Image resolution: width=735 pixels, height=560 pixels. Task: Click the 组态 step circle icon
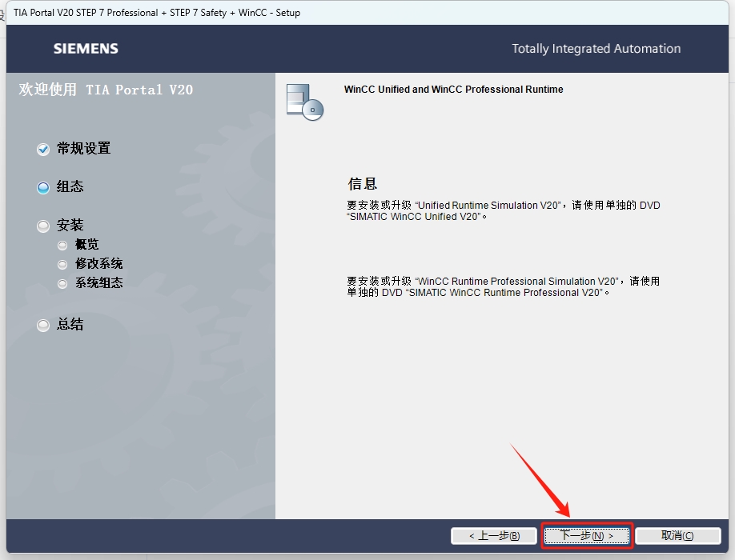coord(42,186)
